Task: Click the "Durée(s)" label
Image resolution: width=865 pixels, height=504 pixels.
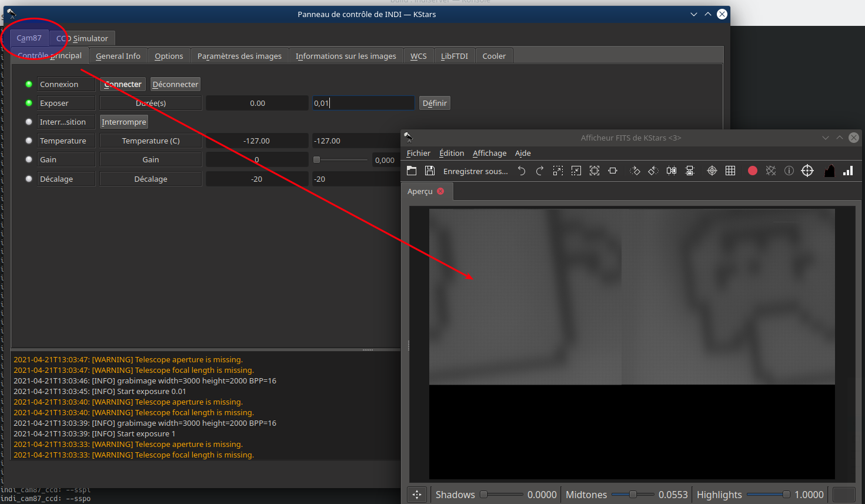Action: click(x=151, y=103)
